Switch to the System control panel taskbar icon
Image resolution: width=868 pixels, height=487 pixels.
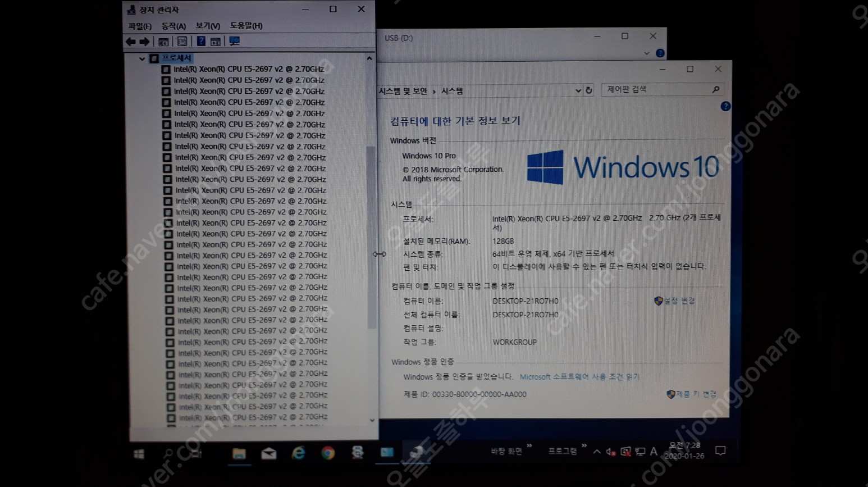pos(387,452)
